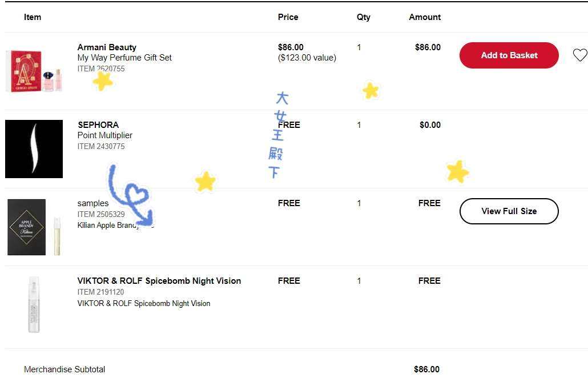Click the black Sephora logo product image
The height and width of the screenshot is (378, 588).
34,149
